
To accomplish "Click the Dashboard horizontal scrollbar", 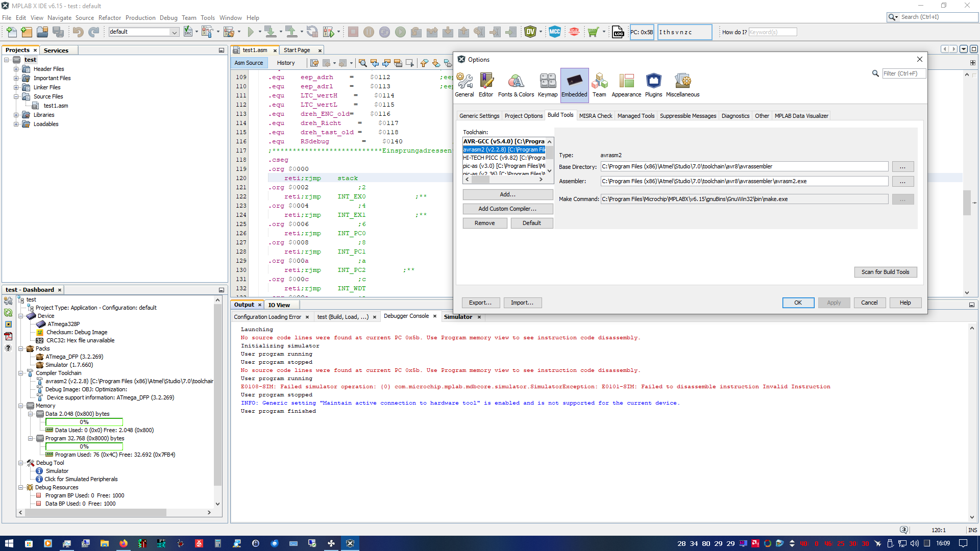I will pos(96,512).
